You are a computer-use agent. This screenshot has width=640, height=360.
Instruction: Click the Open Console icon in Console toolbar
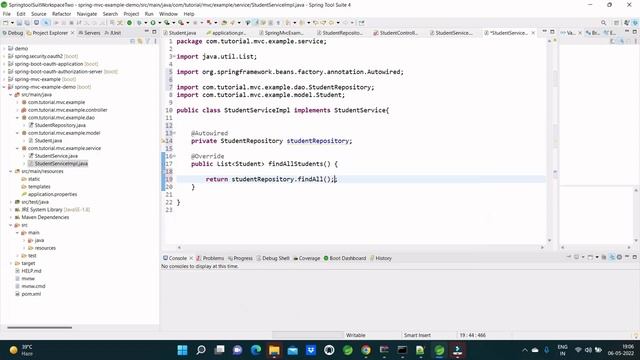[590, 257]
